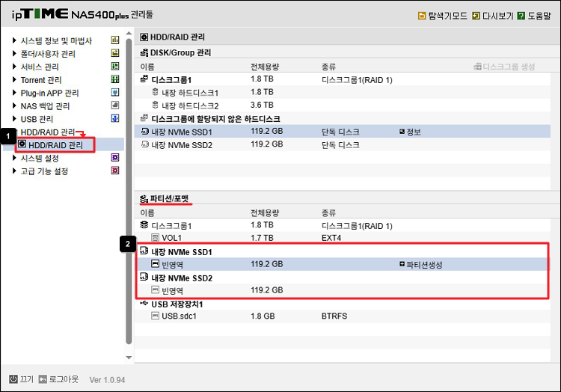
Task: Click 정보 link for 내장 NVMe SSD1
Action: pos(410,132)
